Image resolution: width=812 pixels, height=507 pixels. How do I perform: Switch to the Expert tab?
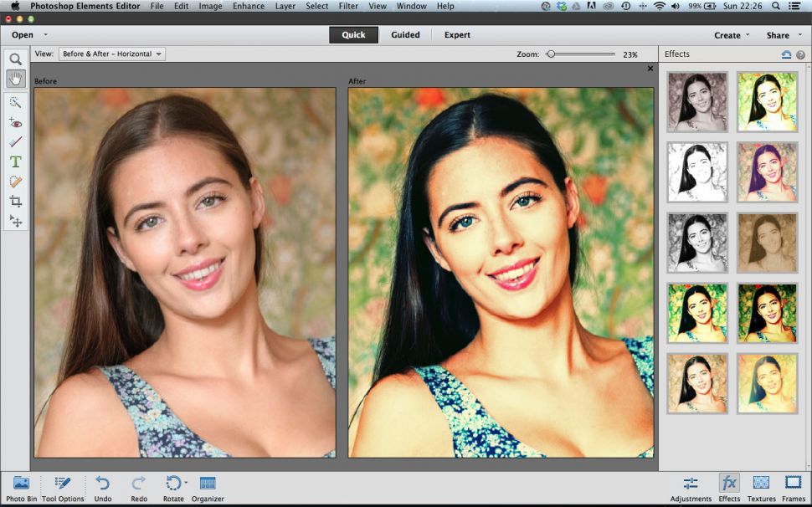[x=456, y=35]
